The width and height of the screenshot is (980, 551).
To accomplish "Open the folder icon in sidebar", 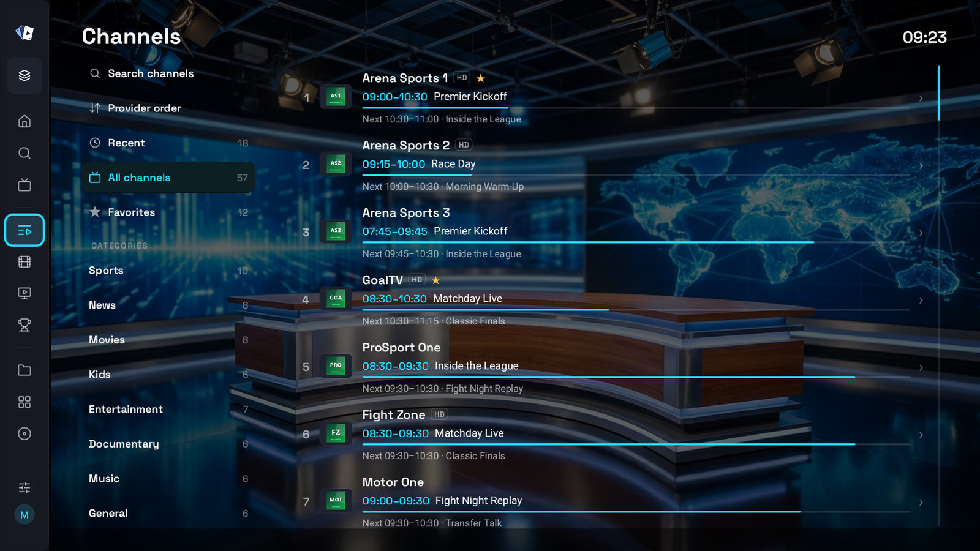I will point(24,370).
